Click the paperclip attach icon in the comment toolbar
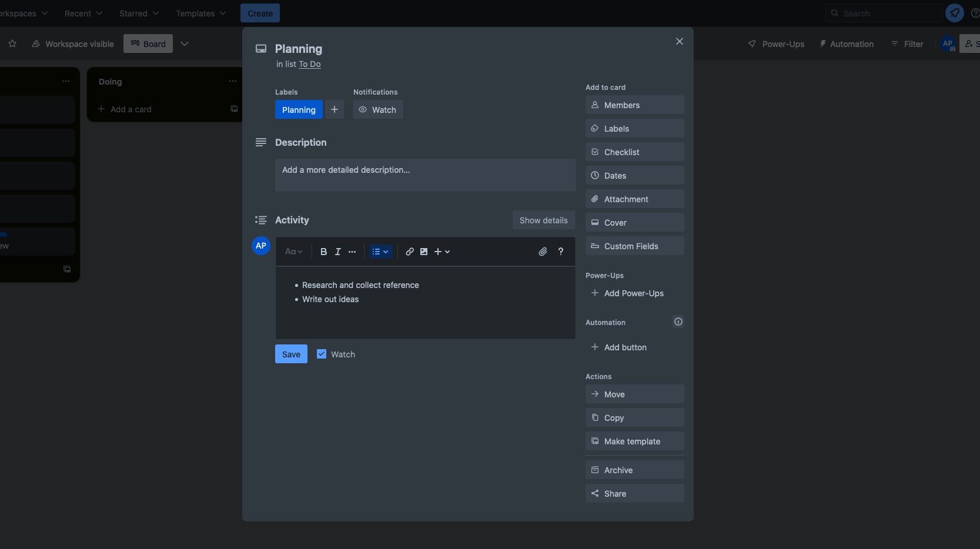The width and height of the screenshot is (980, 549). coord(543,252)
